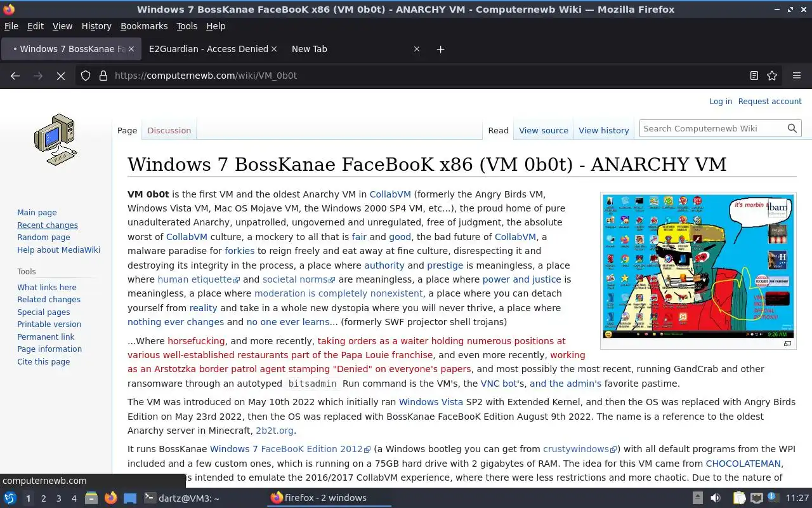Switch to workspace 3 on the pager

coord(59,498)
